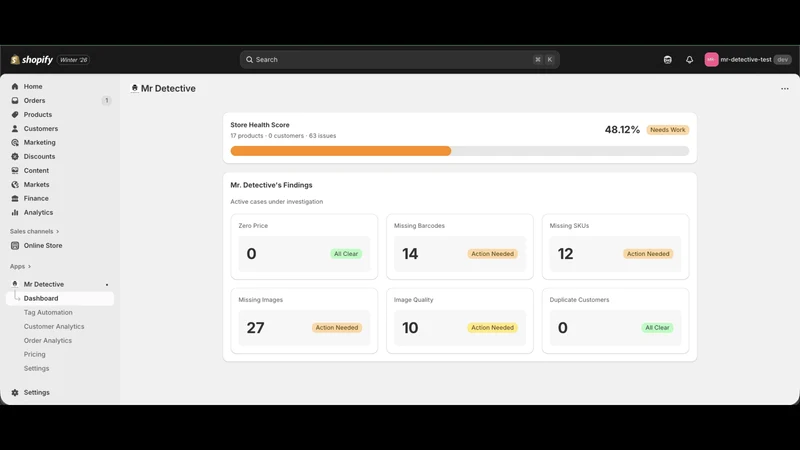Image resolution: width=800 pixels, height=450 pixels.
Task: Click the Orders count badge
Action: 106,101
